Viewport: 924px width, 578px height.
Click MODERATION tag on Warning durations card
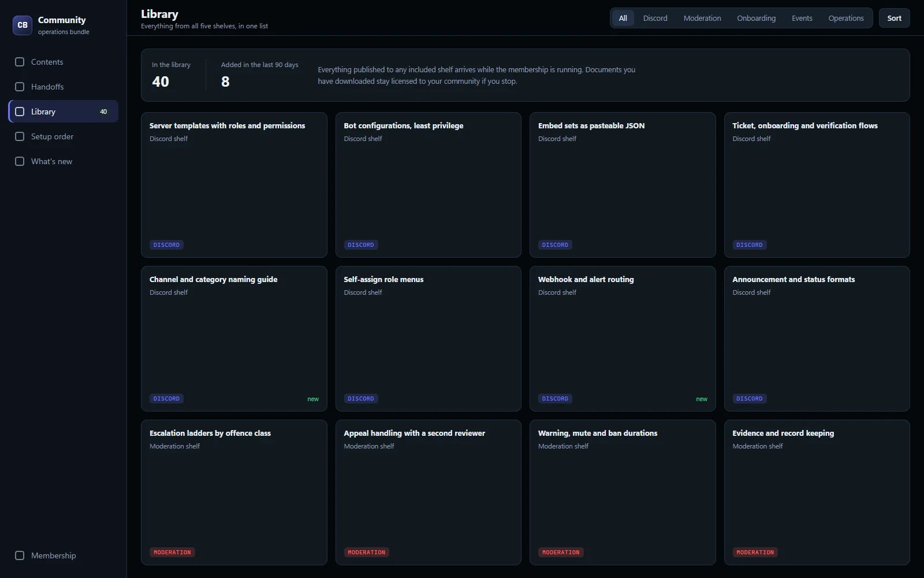pyautogui.click(x=561, y=553)
